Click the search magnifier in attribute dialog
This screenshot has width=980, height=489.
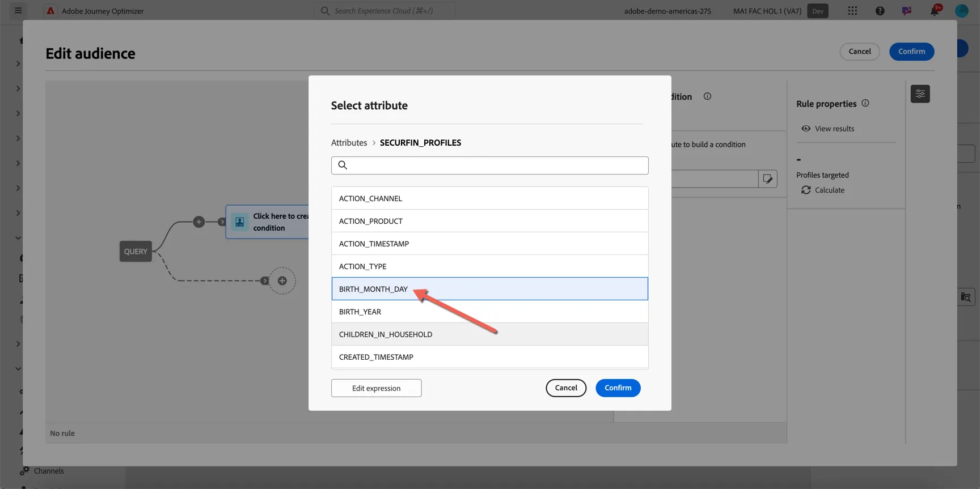point(343,165)
